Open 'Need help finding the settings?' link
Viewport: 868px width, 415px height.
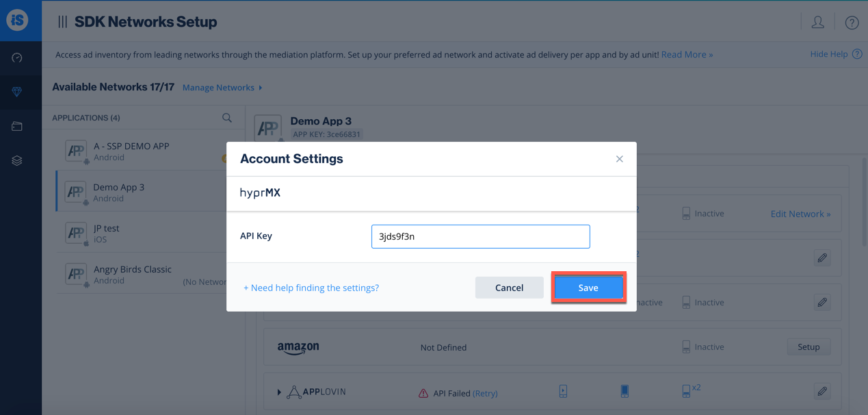pyautogui.click(x=311, y=288)
